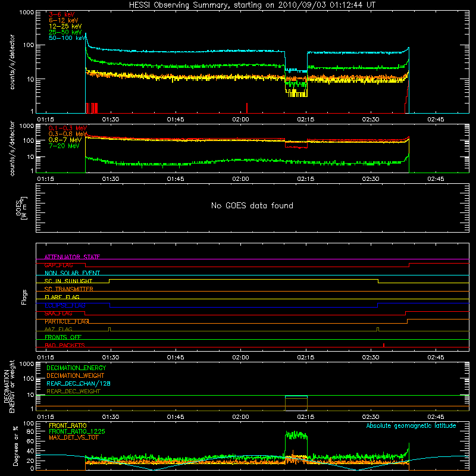Click the 0.8-7 MeV legend label

65,140
